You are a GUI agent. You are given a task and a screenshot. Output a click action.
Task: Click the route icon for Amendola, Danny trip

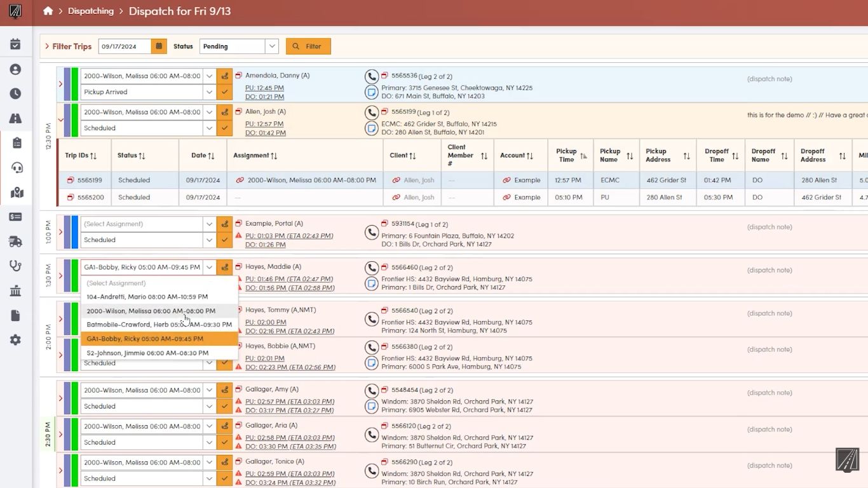click(224, 76)
